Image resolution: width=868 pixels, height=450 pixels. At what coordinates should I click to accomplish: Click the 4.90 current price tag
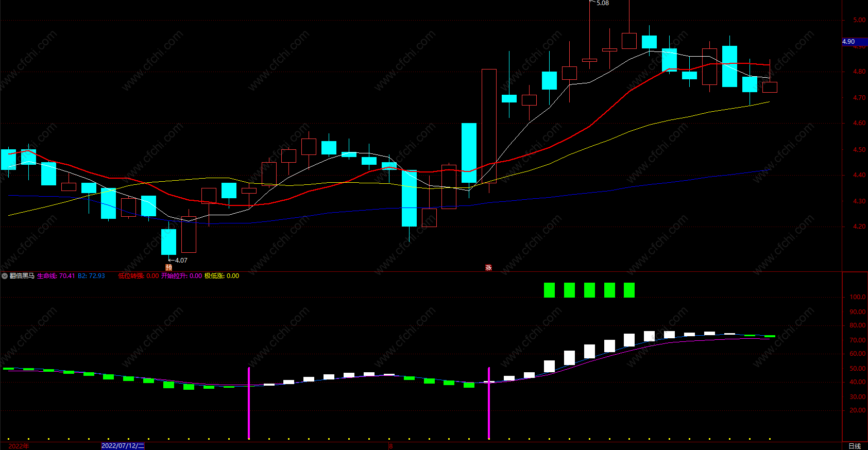854,42
